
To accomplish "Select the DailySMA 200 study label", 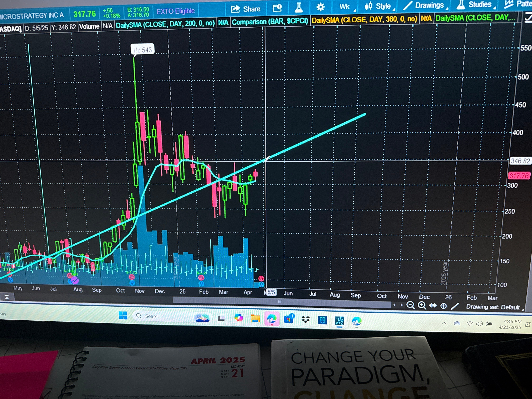I will click(x=165, y=24).
